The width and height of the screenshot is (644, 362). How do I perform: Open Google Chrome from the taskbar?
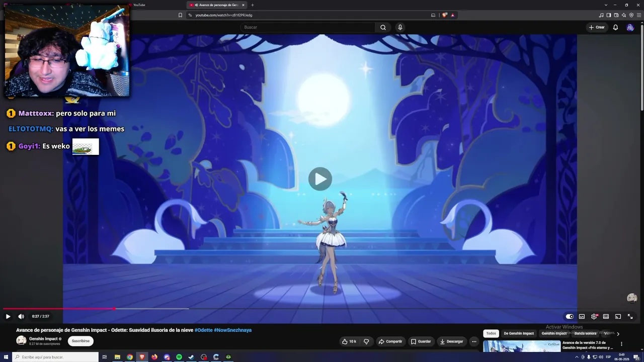(130, 357)
